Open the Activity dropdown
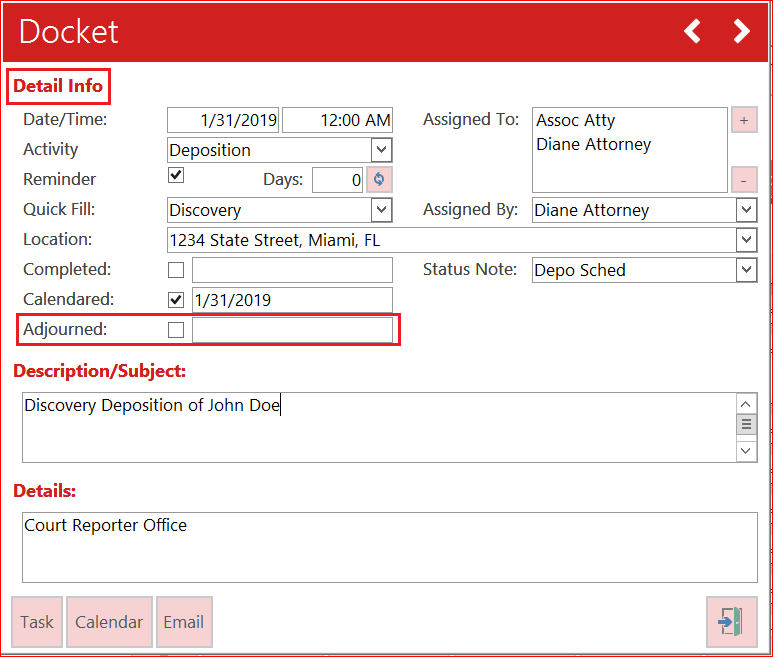Image resolution: width=773 pixels, height=657 pixels. [x=381, y=150]
